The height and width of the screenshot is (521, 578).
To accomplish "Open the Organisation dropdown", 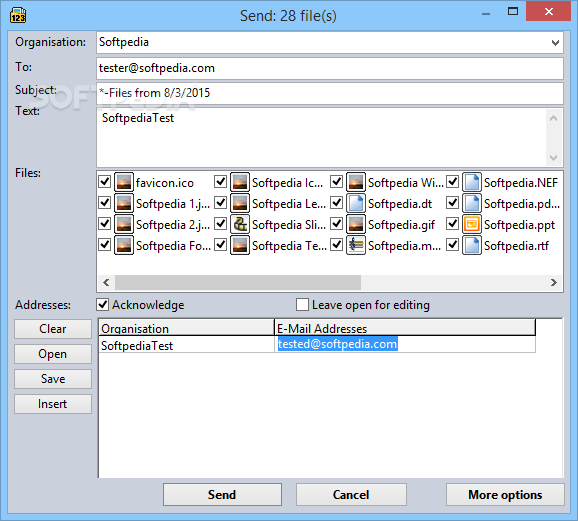I will [555, 43].
